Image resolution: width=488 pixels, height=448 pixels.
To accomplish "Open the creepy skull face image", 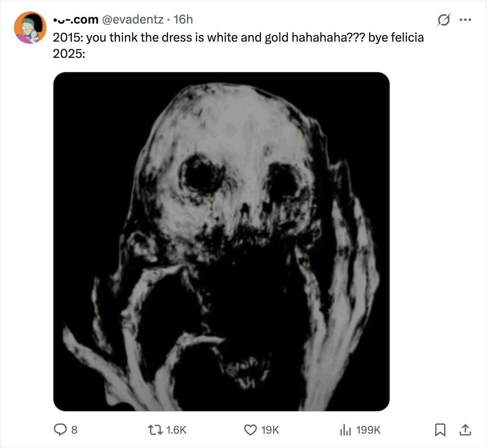I will pyautogui.click(x=222, y=241).
